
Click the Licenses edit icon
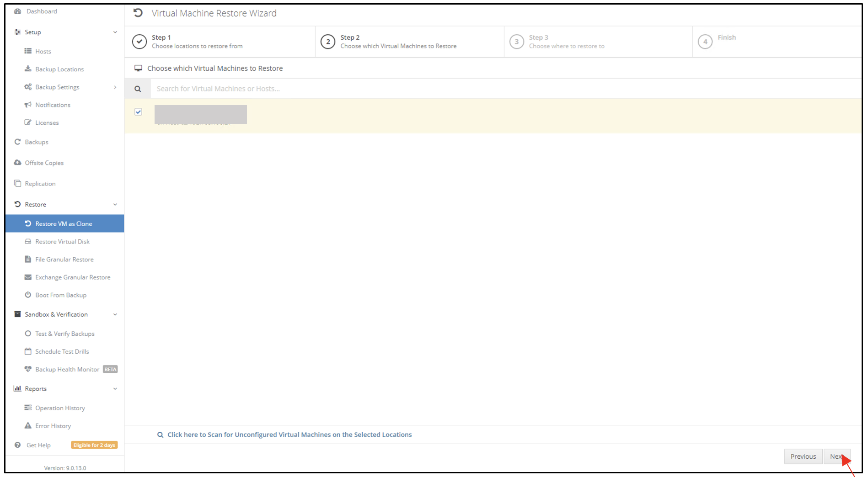pos(28,122)
